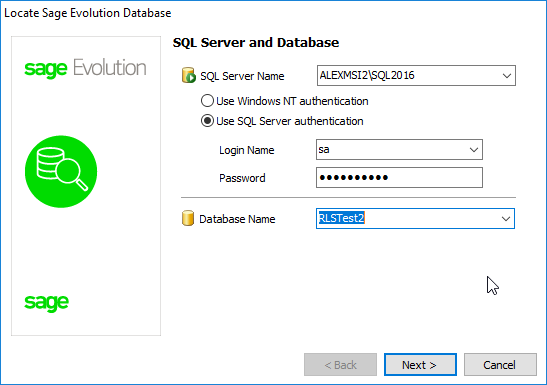
Task: Click the Locate Sage Evolution Database title
Action: pyautogui.click(x=88, y=13)
